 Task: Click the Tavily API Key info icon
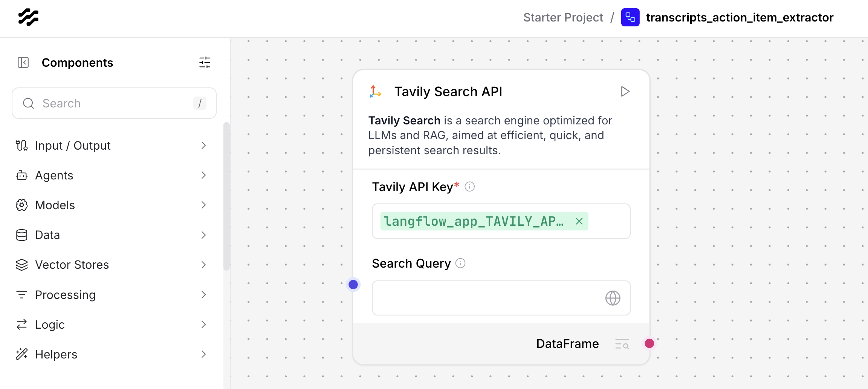pos(469,187)
